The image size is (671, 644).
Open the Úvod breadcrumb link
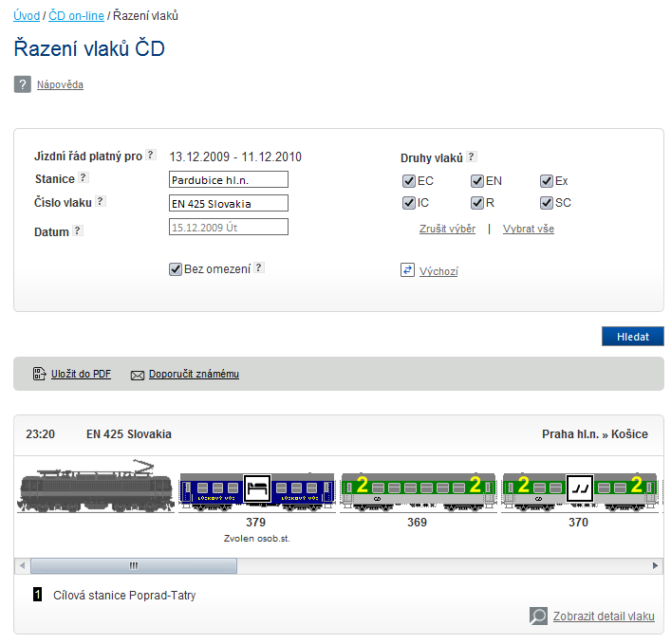tap(27, 16)
